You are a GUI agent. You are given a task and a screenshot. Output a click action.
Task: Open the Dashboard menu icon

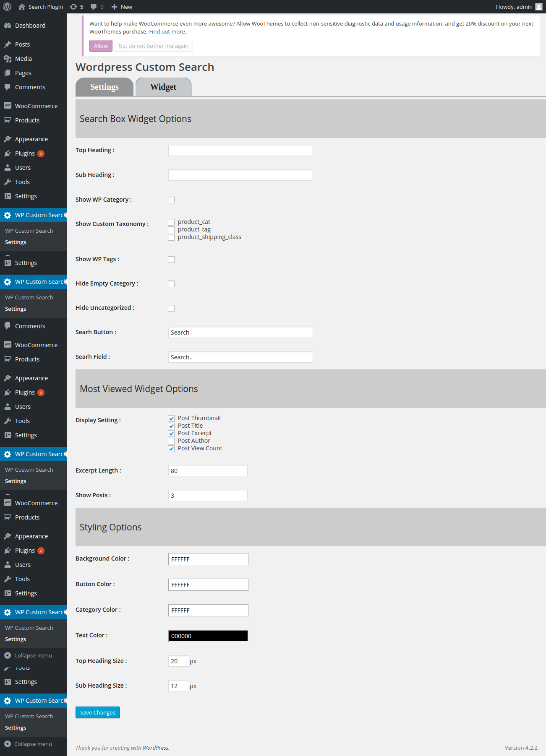point(8,26)
